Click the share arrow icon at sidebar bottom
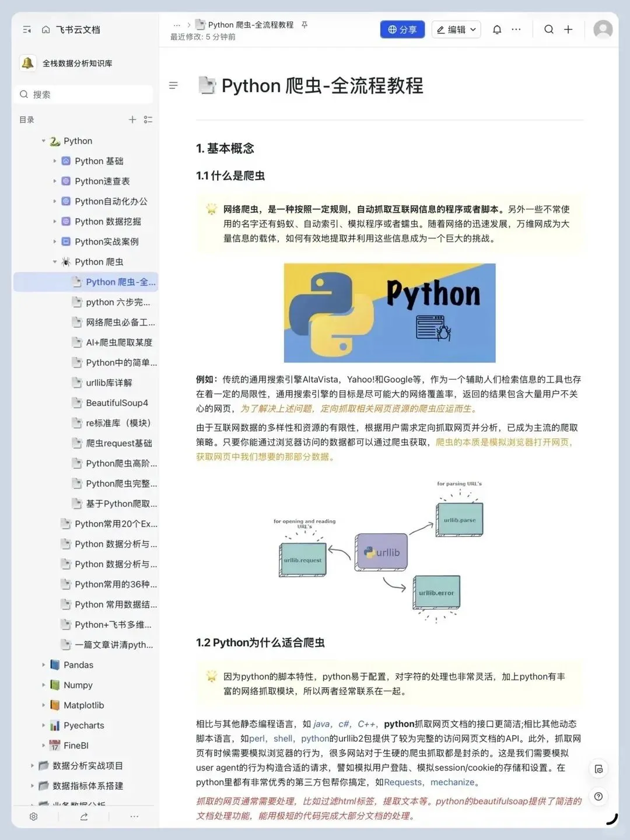Screen dimensions: 630x840 84,817
